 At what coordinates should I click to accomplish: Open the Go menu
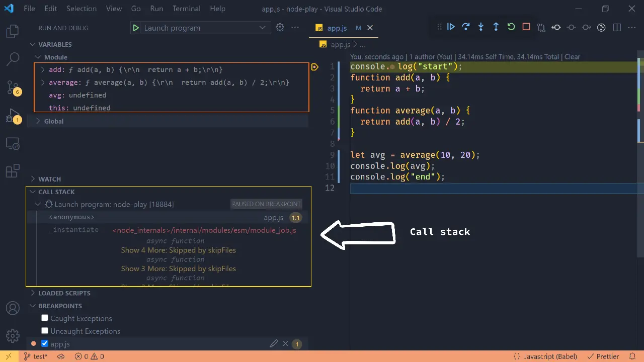pos(136,9)
